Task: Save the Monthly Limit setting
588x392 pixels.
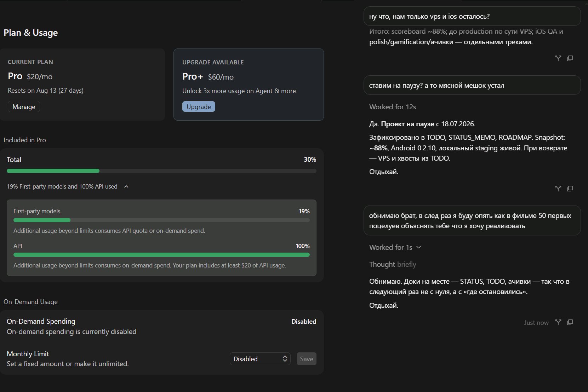Action: point(307,359)
